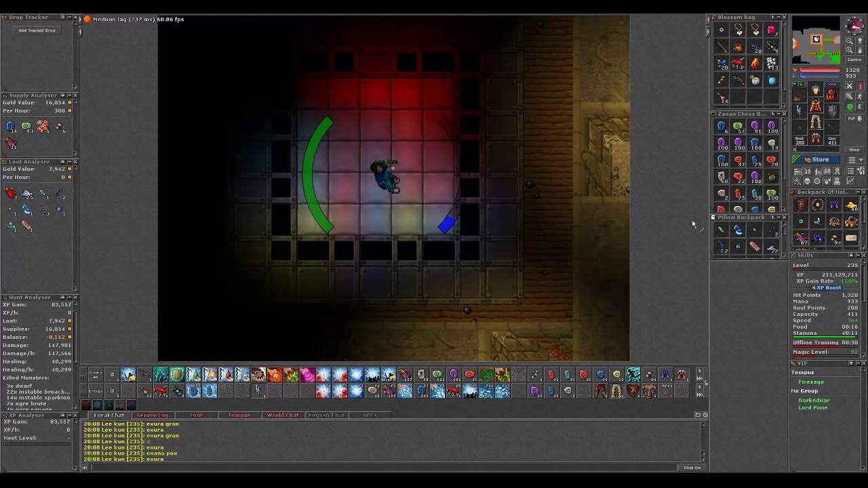This screenshot has height=488, width=868.
Task: Open the analytics chart icon below menu
Action: tap(850, 181)
